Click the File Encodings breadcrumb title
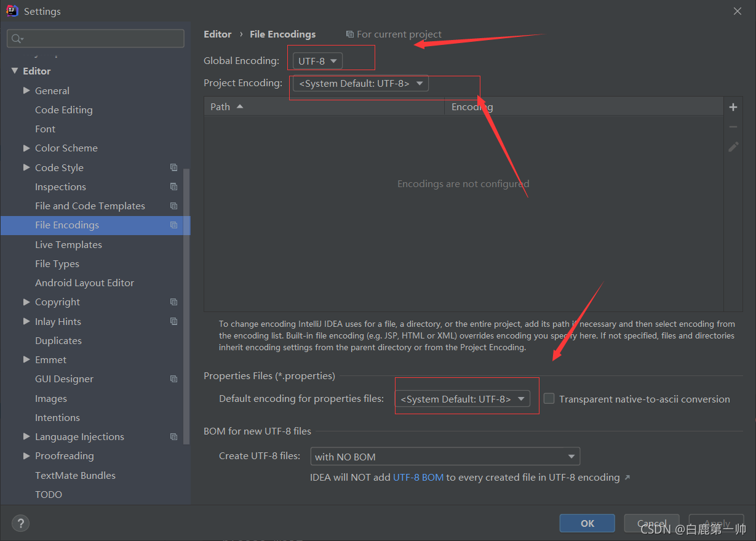The width and height of the screenshot is (756, 541). (282, 34)
